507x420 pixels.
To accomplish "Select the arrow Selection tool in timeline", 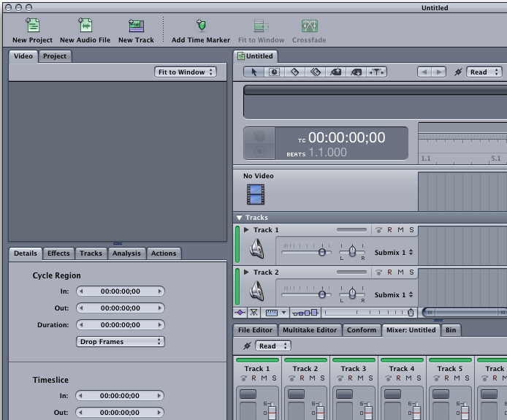I will [254, 72].
